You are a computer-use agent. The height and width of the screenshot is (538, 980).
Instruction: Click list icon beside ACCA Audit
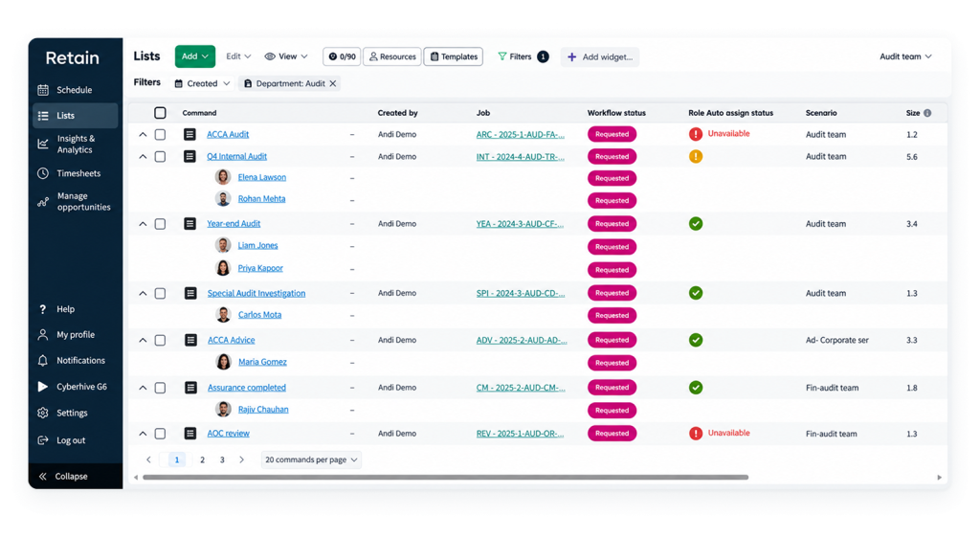pyautogui.click(x=190, y=134)
